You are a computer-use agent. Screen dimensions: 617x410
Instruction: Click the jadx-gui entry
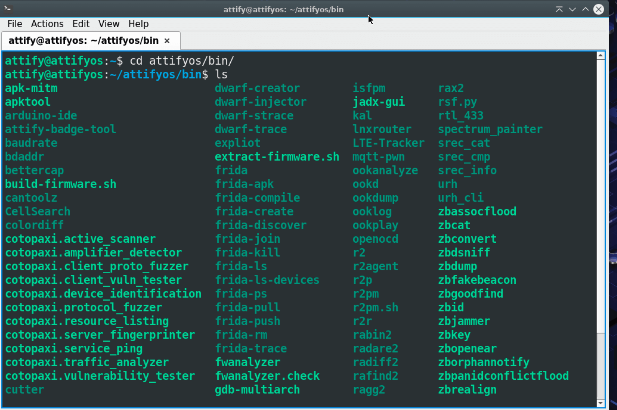coord(379,102)
